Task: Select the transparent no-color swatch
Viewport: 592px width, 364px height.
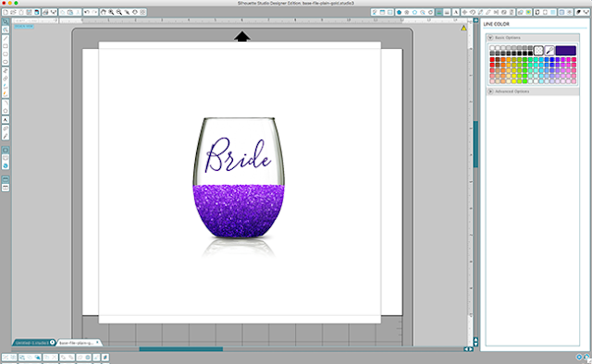Action: (538, 50)
